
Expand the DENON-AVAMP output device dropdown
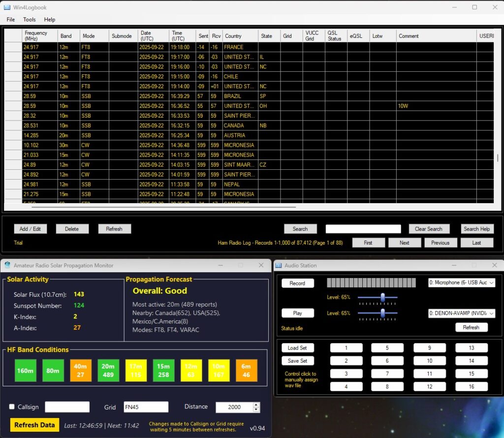click(461, 313)
